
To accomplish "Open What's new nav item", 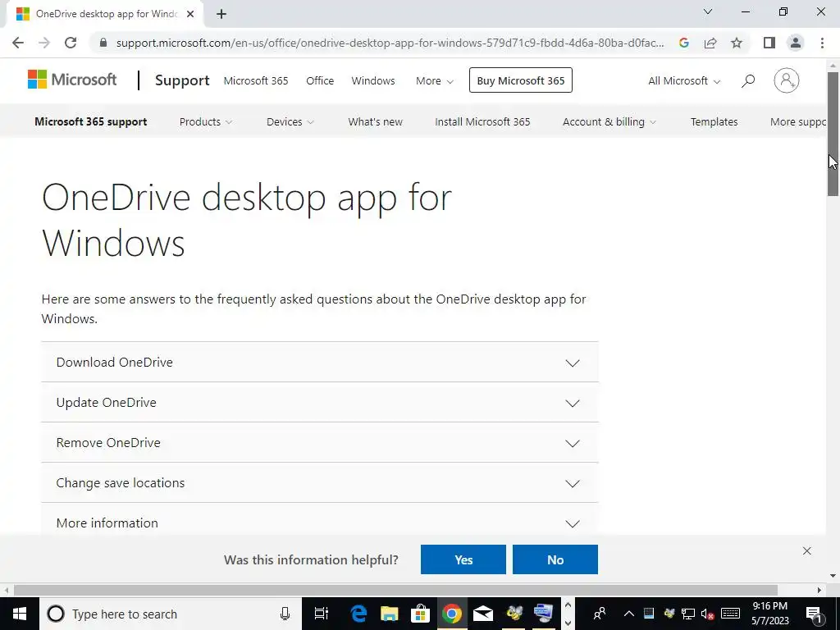I will pyautogui.click(x=375, y=122).
